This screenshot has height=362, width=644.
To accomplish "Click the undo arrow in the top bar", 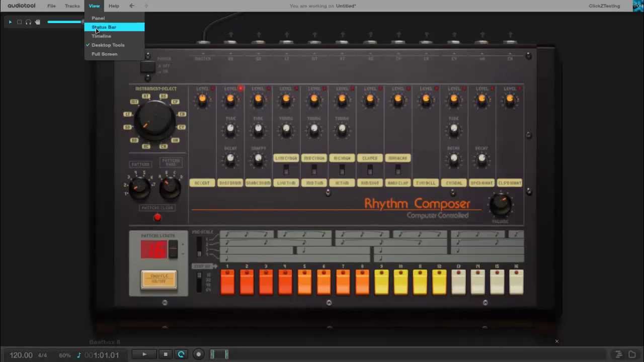I will [x=132, y=6].
